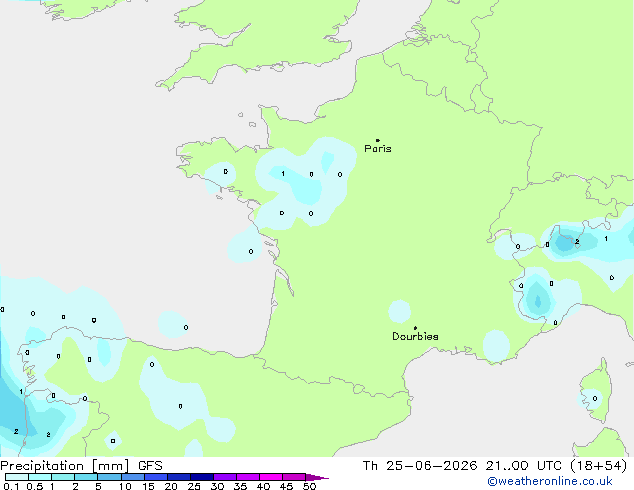The height and width of the screenshot is (490, 634).
Task: Click the Dourbies location dot marker
Action: coord(415,328)
